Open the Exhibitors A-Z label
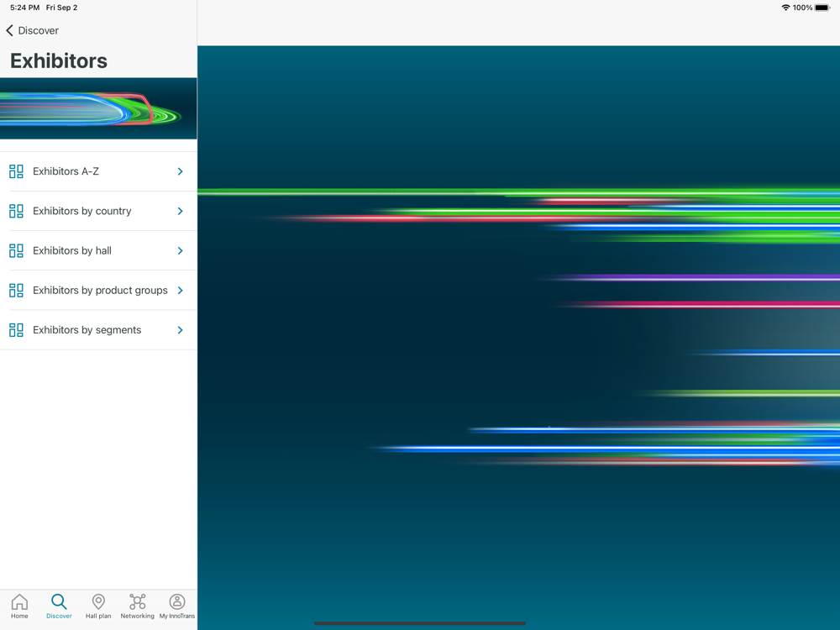This screenshot has width=840, height=630. (x=66, y=171)
